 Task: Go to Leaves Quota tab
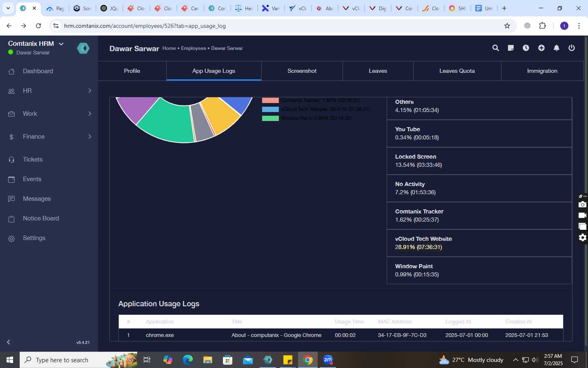457,71
